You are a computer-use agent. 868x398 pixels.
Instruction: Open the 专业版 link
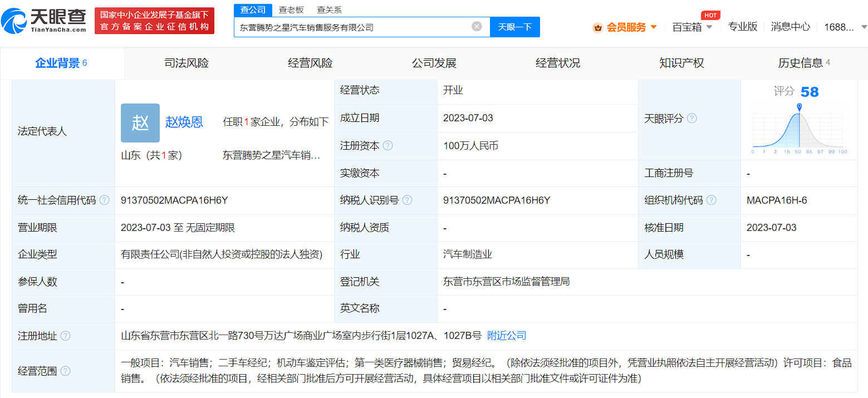pos(743,27)
